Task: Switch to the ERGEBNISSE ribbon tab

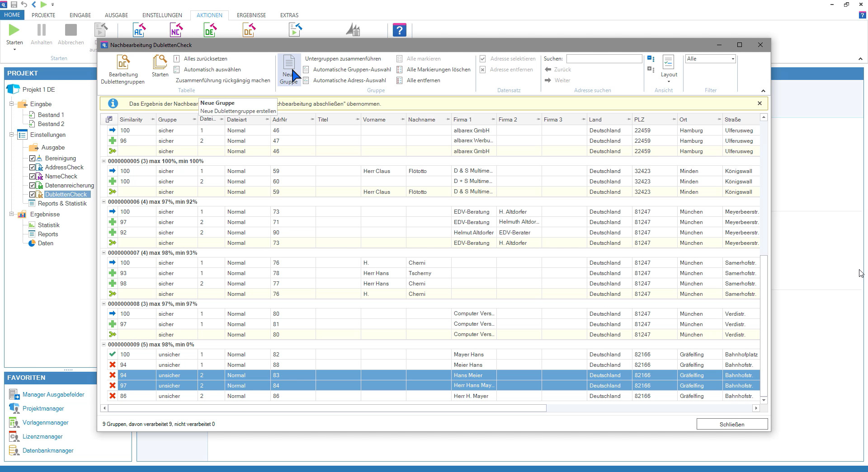Action: [251, 15]
